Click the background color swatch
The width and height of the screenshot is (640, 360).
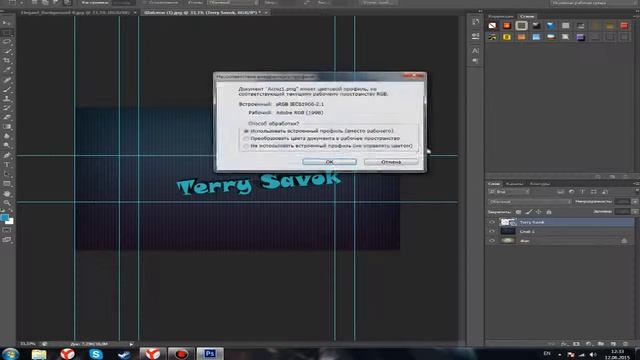(x=10, y=221)
